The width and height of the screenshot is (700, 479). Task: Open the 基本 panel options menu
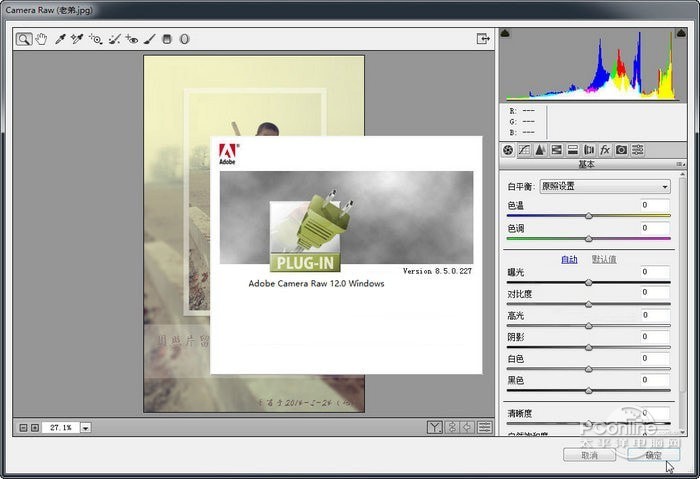tap(679, 164)
